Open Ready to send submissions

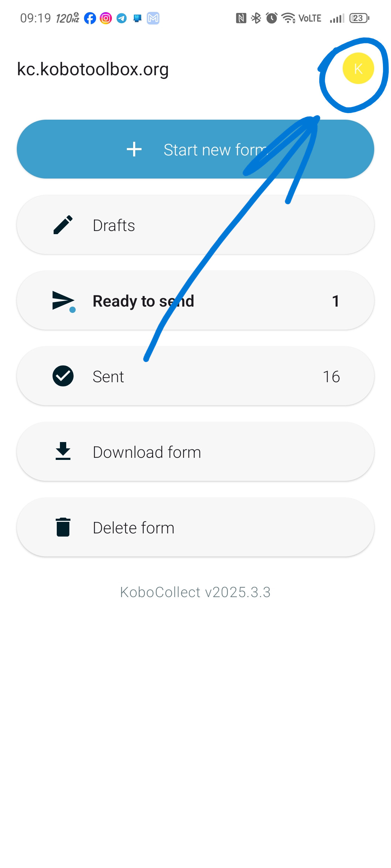click(195, 300)
